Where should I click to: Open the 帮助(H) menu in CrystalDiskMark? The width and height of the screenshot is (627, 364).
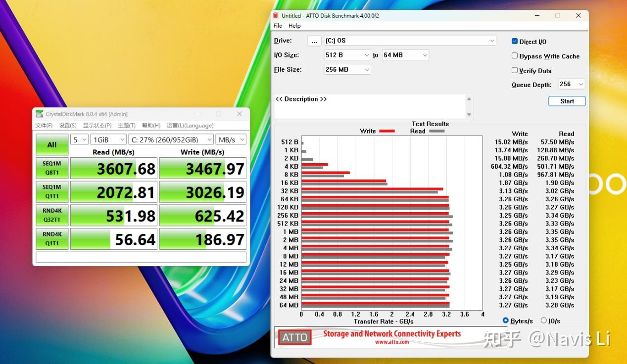[x=151, y=126]
